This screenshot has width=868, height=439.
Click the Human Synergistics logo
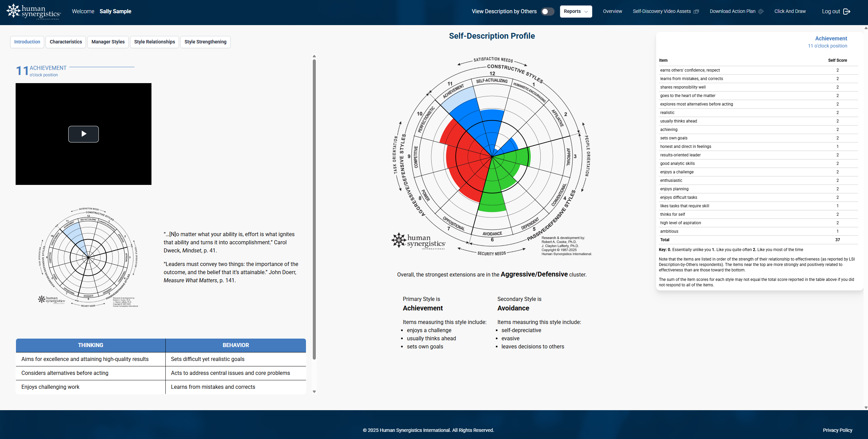pos(33,11)
